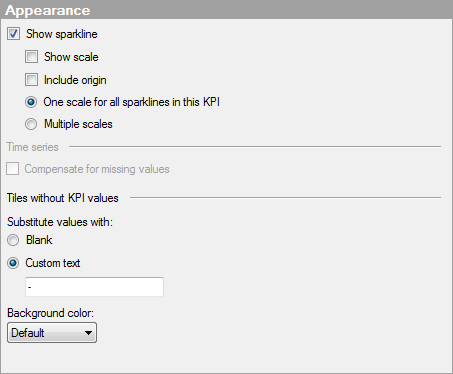
Task: Click the Background color label
Action: point(51,313)
